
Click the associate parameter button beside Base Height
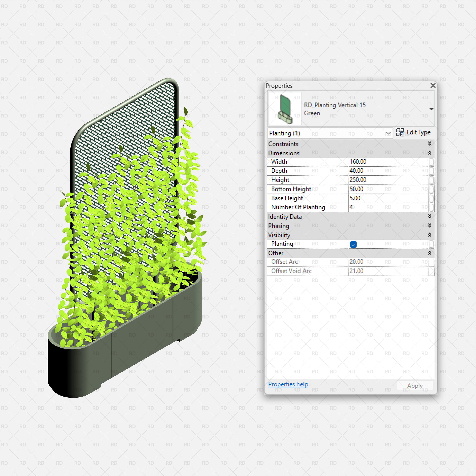pyautogui.click(x=431, y=198)
